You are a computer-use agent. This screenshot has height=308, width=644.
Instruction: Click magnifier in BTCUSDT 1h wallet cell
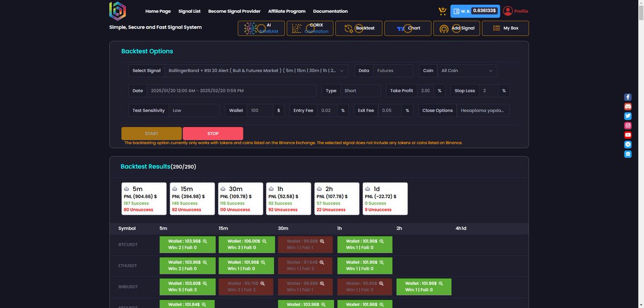pyautogui.click(x=382, y=241)
